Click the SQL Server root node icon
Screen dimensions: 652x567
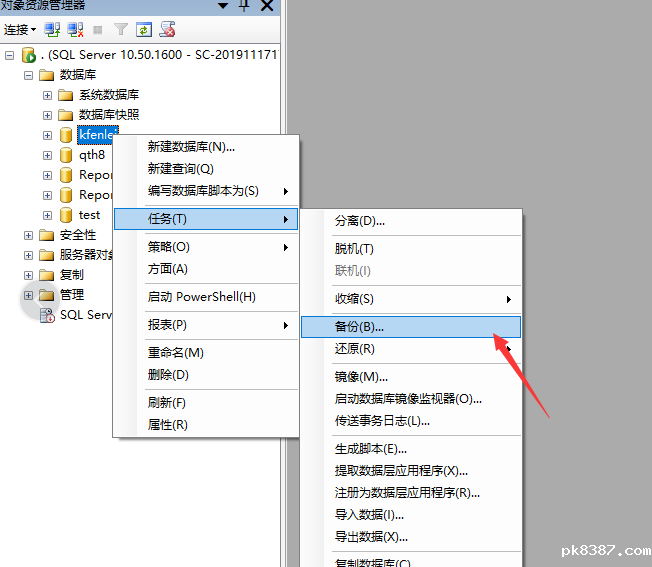tap(28, 55)
